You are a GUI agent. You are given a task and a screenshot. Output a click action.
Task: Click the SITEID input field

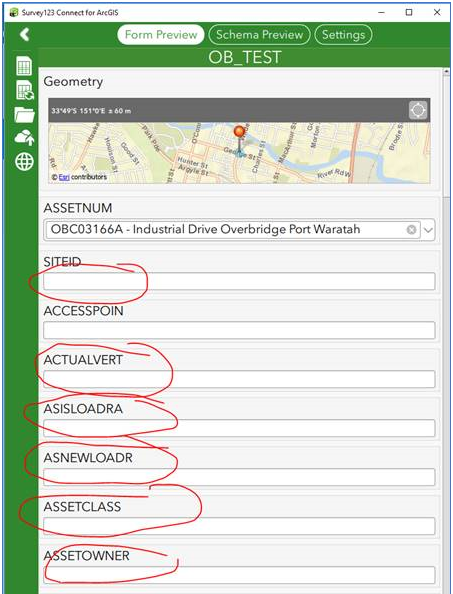click(239, 281)
